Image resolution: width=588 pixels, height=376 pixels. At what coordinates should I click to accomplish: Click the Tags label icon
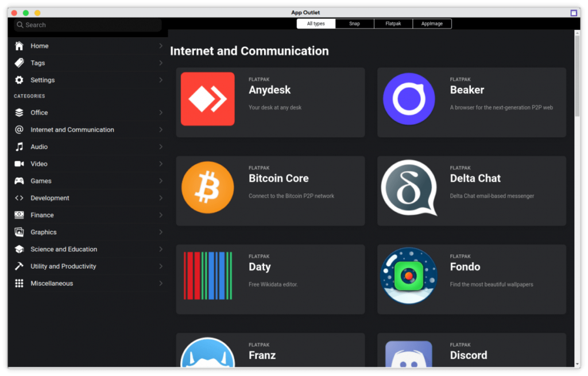[x=19, y=63]
